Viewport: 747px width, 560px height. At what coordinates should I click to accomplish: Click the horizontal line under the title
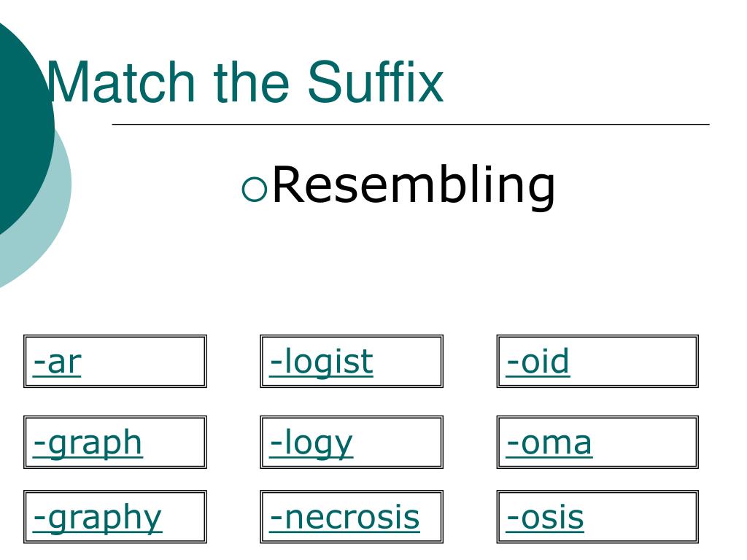[411, 124]
